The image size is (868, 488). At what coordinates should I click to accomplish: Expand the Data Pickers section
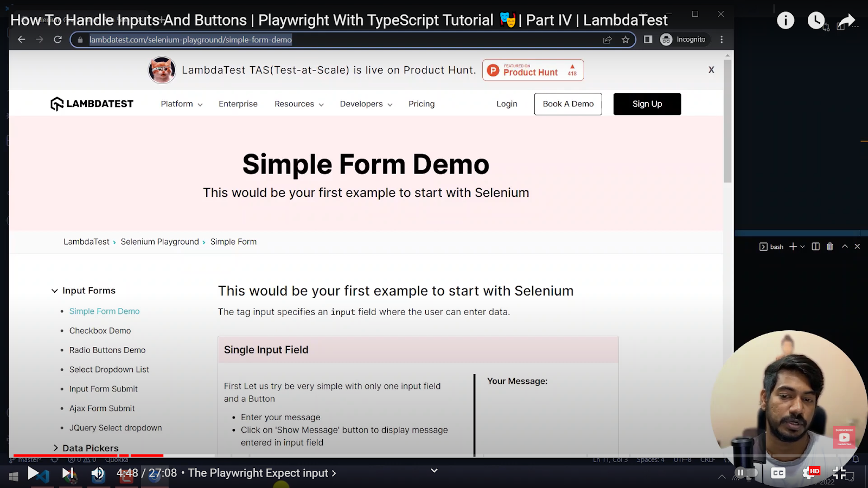coord(90,448)
